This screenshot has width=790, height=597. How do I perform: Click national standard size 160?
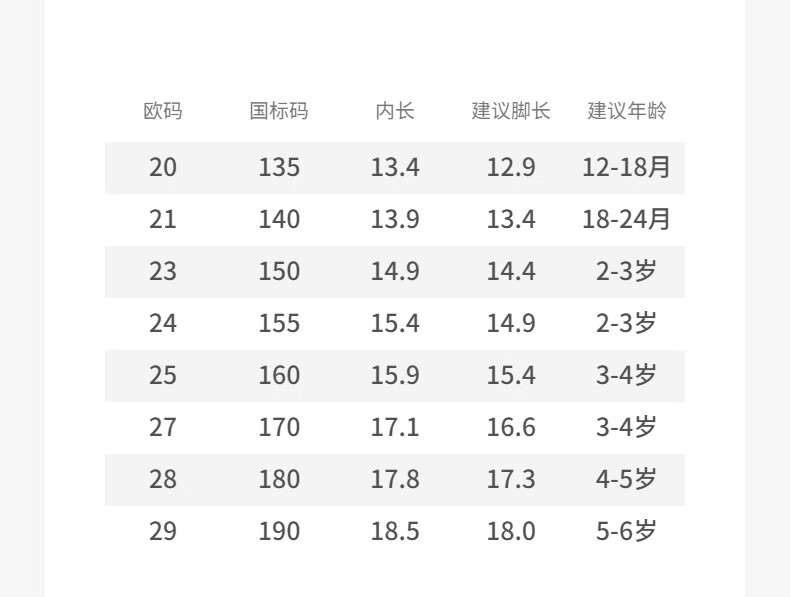[x=279, y=375]
